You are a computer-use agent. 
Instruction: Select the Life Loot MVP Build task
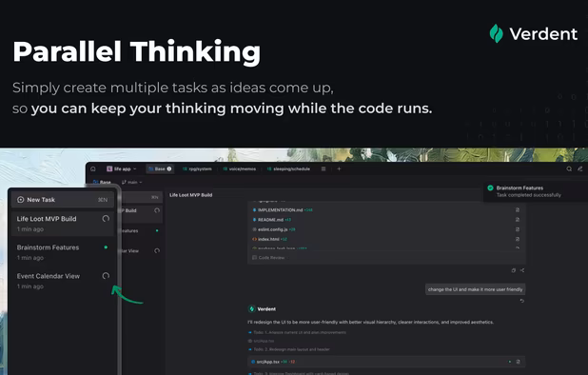(x=62, y=224)
